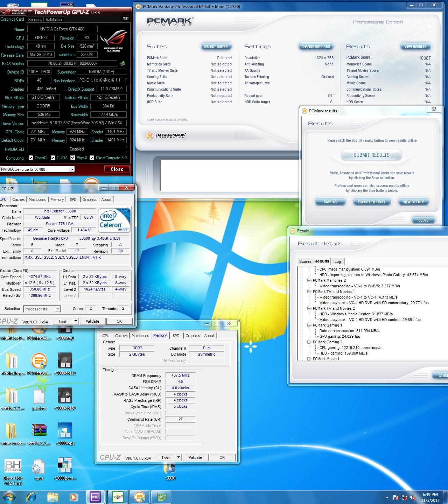Show hidden tray icons arrow

coord(387,497)
